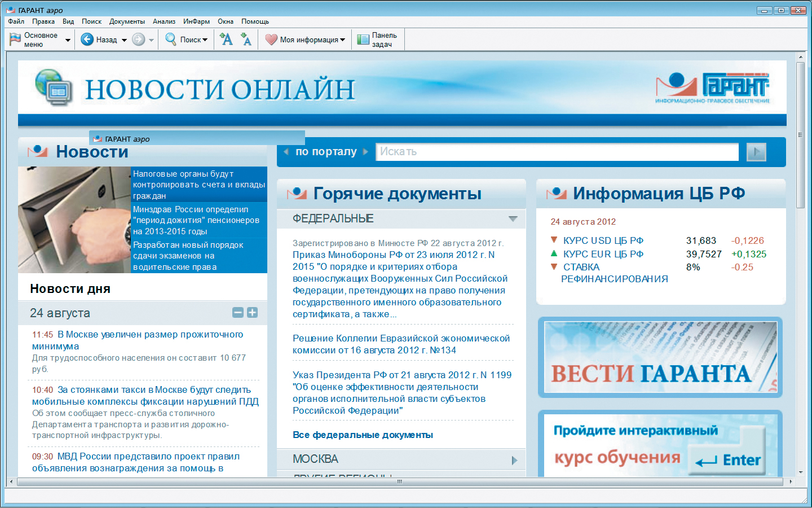Click the forward navigation arrow icon
Screen dimensions: 812x508
tap(138, 40)
